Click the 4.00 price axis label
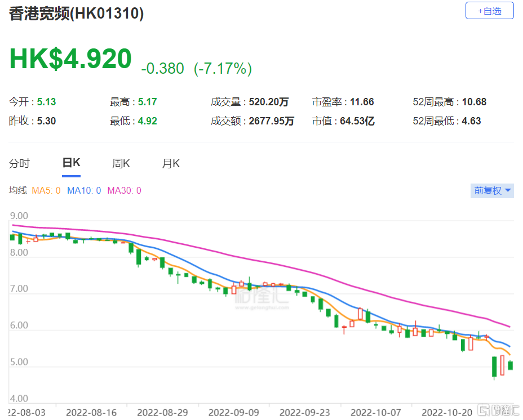The height and width of the screenshot is (420, 523). [x=19, y=399]
